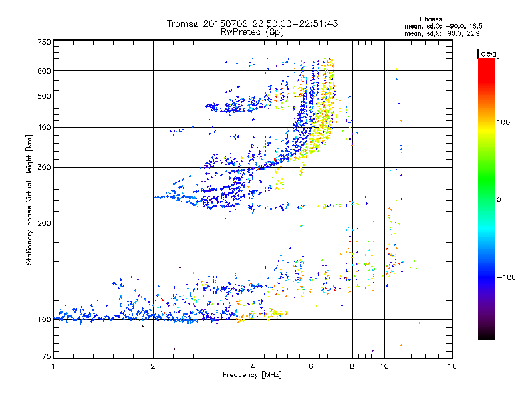Click the "RwPretec (8p)" subtitle
532x399 pixels.
pyautogui.click(x=252, y=32)
